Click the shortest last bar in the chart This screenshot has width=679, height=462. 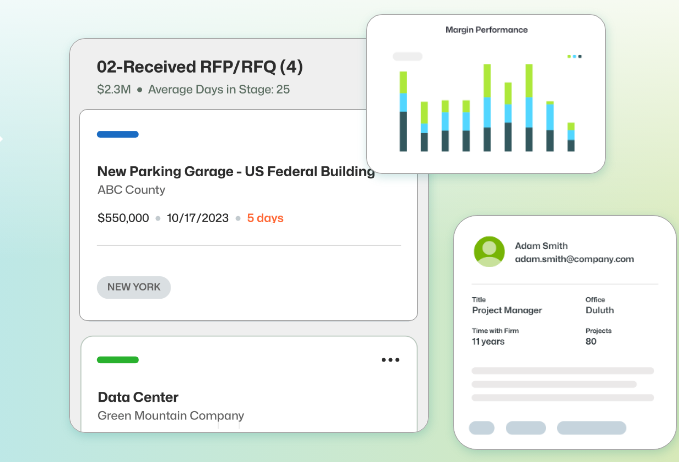click(571, 137)
